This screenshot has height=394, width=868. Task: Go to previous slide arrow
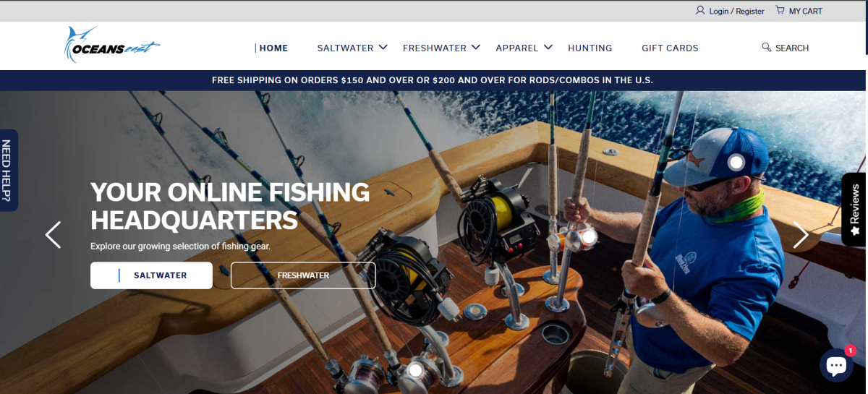pos(53,235)
